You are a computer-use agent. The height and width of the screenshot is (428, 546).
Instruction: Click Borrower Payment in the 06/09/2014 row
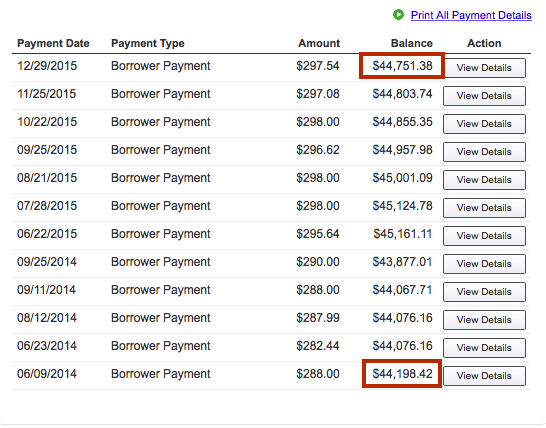coord(161,374)
